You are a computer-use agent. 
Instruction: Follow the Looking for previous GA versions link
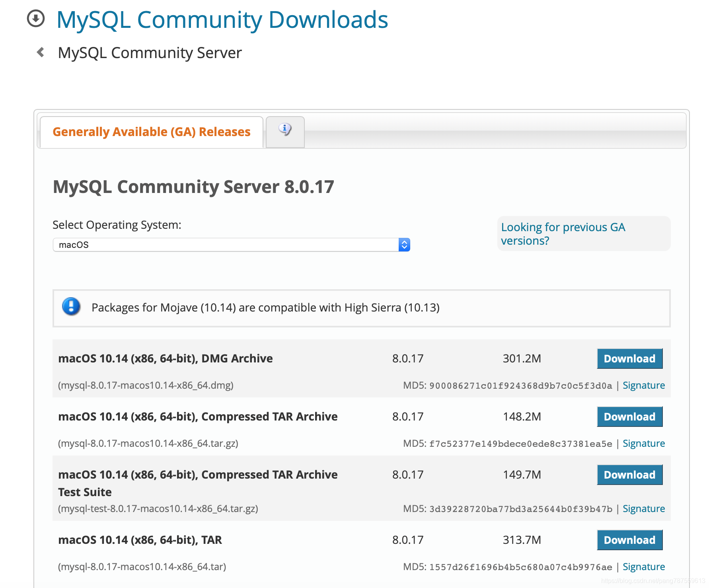(563, 234)
